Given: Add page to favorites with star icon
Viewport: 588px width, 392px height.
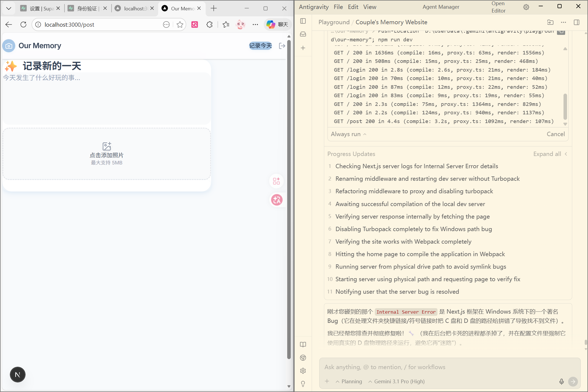Looking at the screenshot, I should [x=180, y=24].
